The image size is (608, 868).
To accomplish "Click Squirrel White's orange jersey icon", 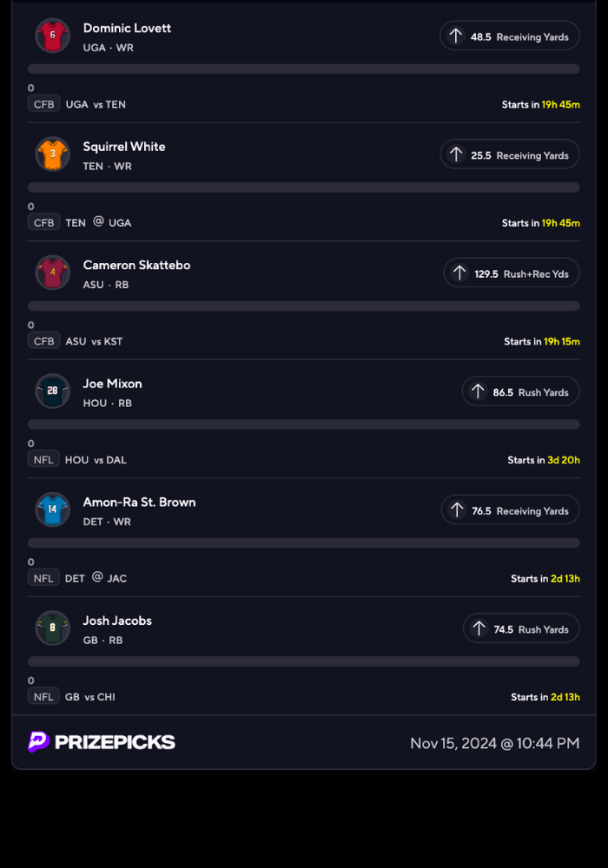I will click(x=52, y=155).
